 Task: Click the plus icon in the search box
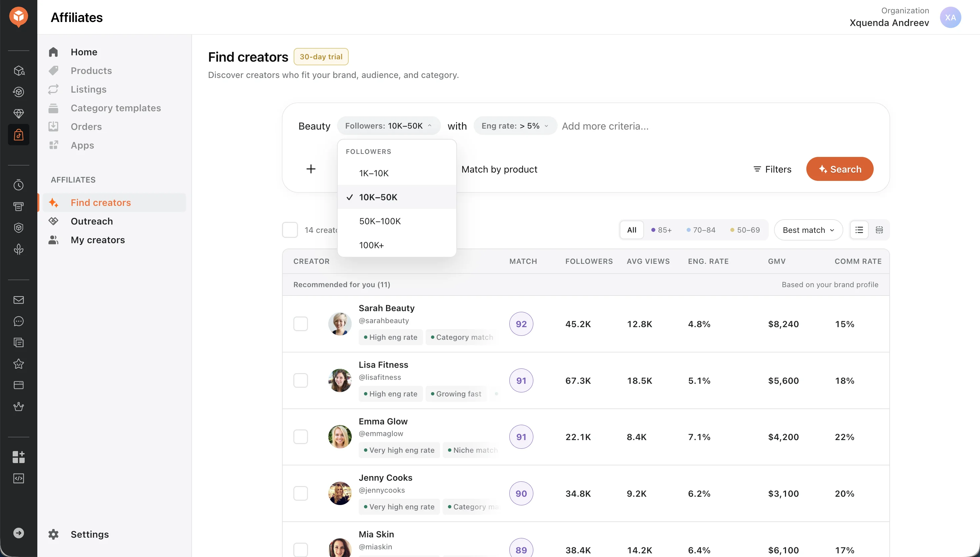point(311,169)
